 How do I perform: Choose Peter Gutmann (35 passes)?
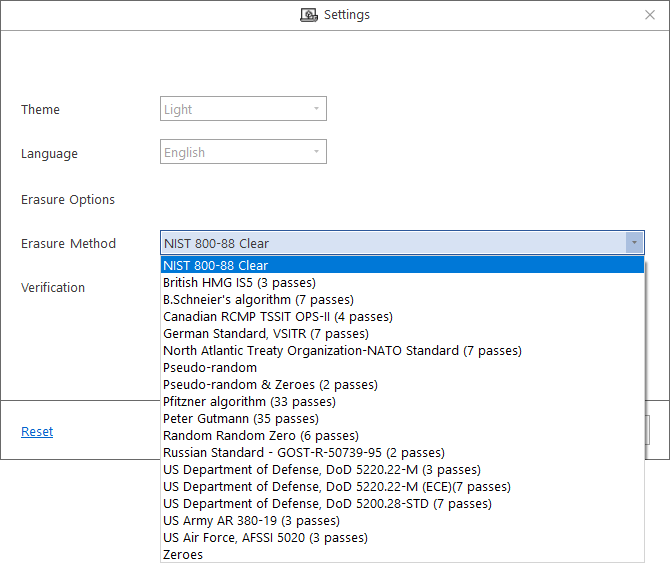pos(403,419)
